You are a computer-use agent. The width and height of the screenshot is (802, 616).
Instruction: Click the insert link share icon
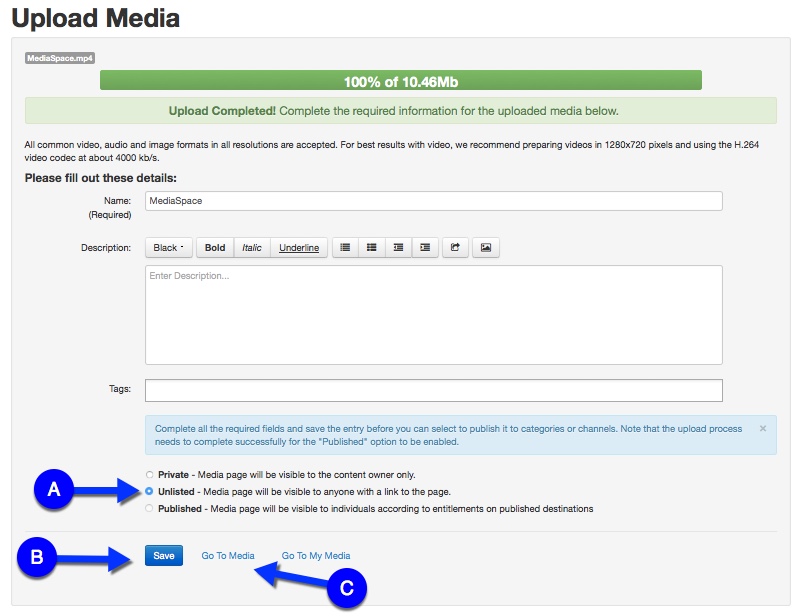(454, 247)
